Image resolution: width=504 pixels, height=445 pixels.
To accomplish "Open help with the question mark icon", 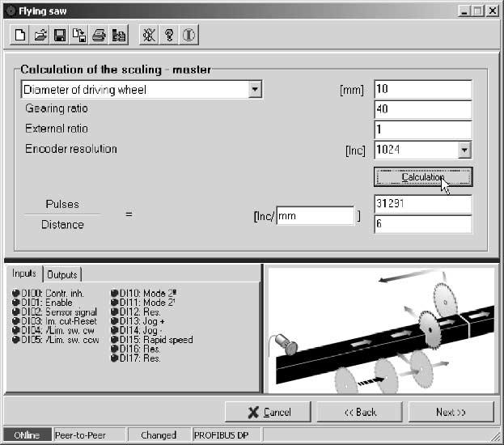I will [x=169, y=35].
